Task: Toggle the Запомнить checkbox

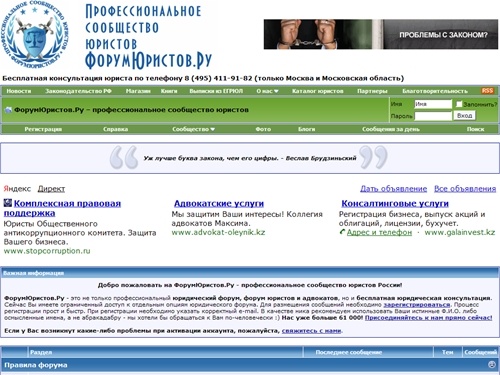Action: pyautogui.click(x=459, y=104)
